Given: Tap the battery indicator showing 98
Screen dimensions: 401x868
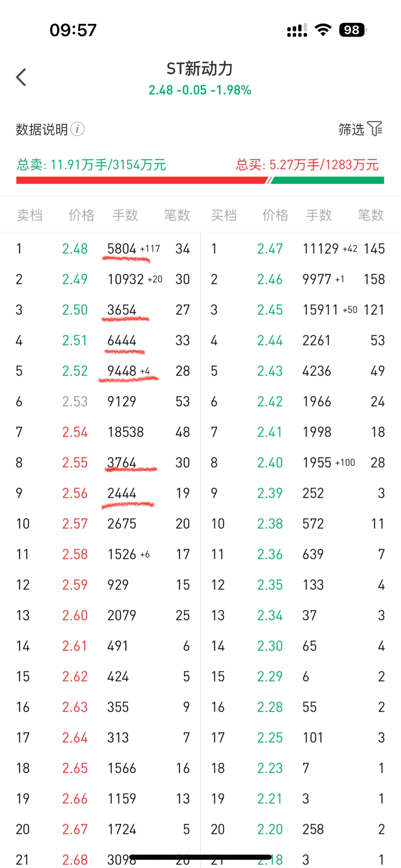Looking at the screenshot, I should [353, 30].
